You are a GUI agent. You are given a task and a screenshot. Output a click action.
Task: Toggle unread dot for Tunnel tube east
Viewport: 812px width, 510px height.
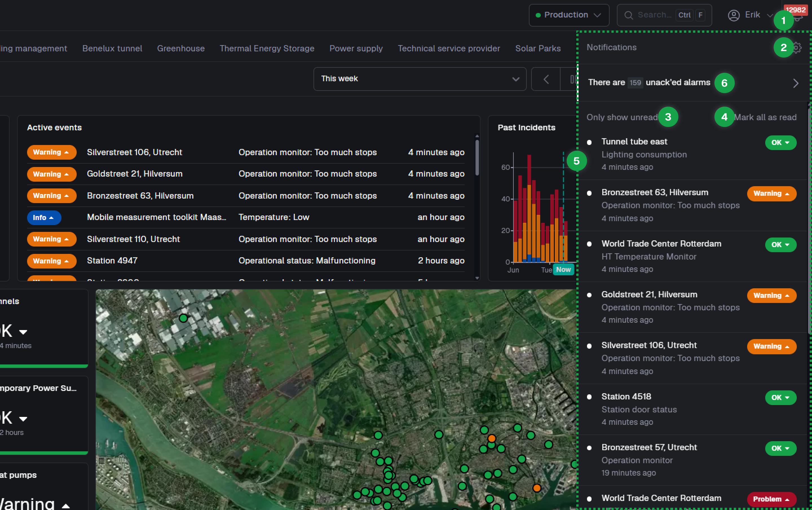coord(589,142)
